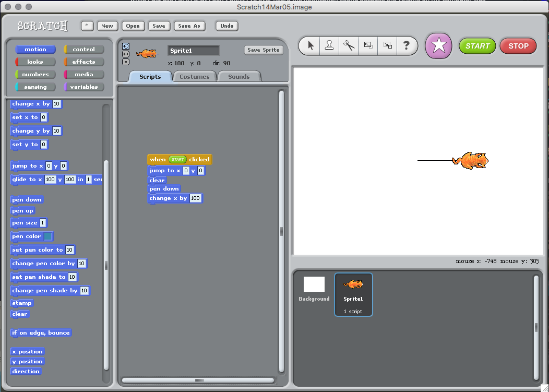Viewport: 549px width, 392px height.
Task: Click the question mark help tool
Action: point(407,45)
